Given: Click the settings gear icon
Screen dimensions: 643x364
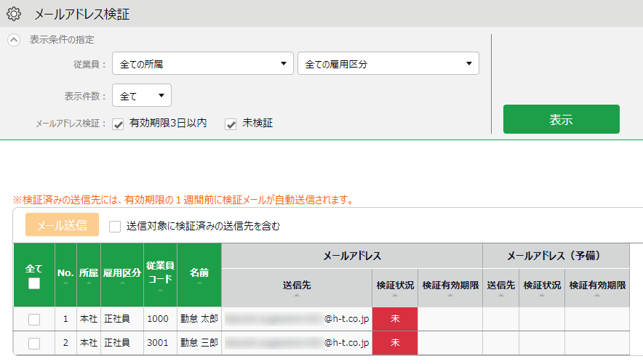Looking at the screenshot, I should click(13, 13).
